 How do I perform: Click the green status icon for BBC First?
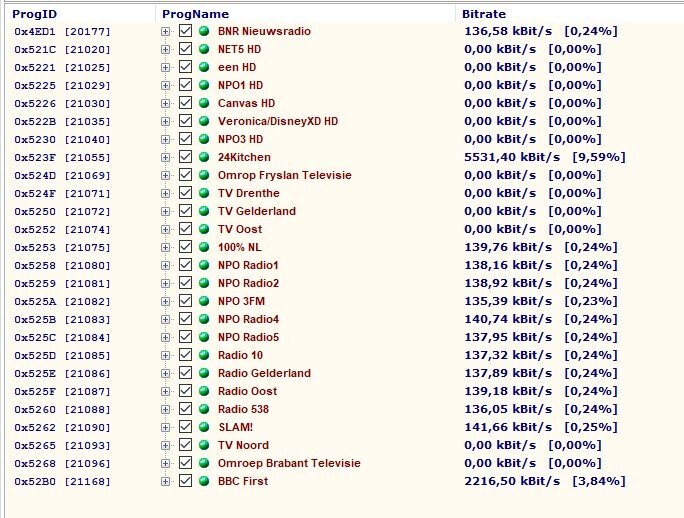tap(204, 481)
